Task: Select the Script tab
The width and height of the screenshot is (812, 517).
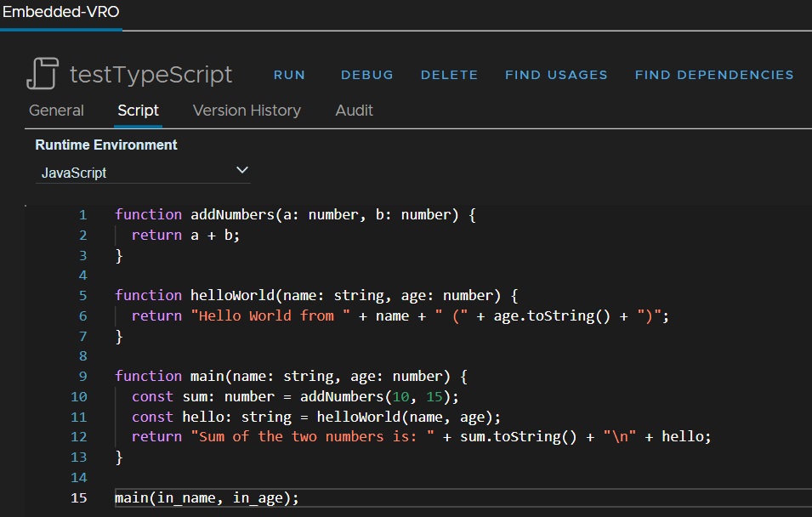Action: (139, 111)
